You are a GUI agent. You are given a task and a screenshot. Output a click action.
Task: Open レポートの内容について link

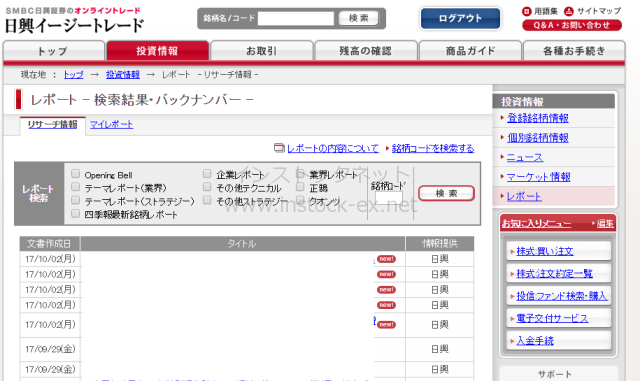(x=333, y=148)
